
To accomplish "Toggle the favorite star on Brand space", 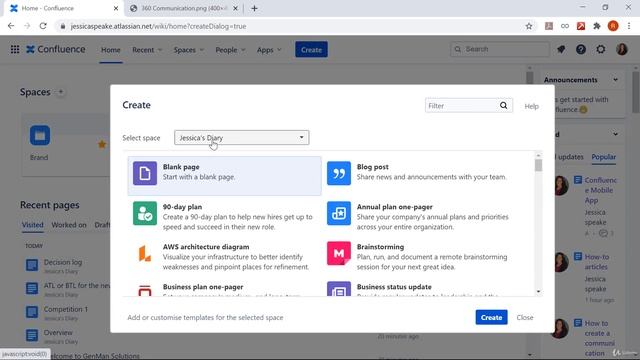I will pyautogui.click(x=102, y=144).
